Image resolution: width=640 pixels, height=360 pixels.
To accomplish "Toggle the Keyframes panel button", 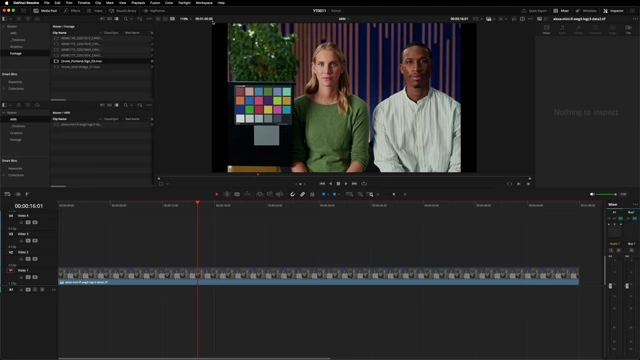I will (x=155, y=11).
